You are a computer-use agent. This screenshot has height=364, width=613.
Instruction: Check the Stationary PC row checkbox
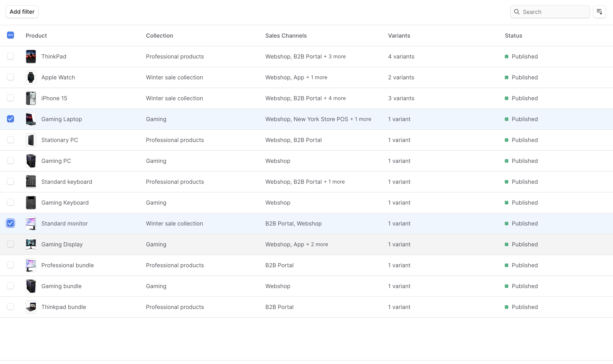coord(10,140)
